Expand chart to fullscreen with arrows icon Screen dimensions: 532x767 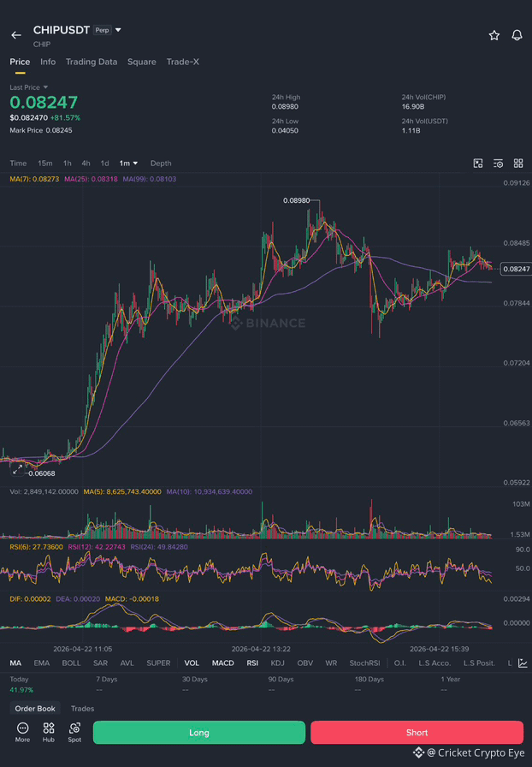point(18,470)
